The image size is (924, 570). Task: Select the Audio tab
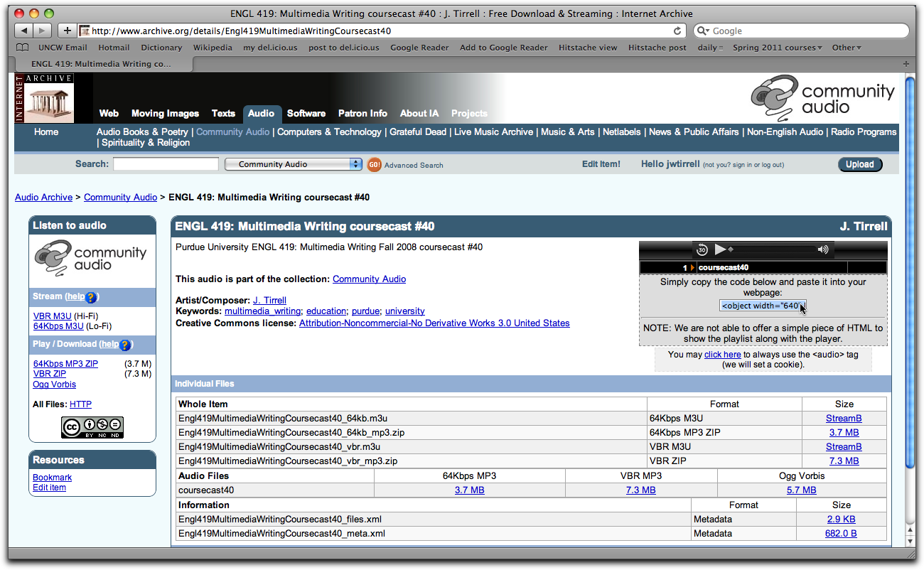point(261,113)
